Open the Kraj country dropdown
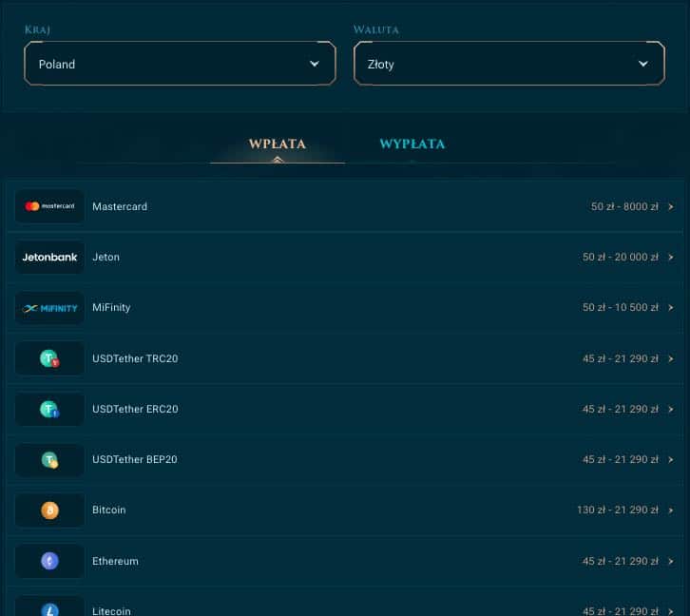This screenshot has height=616, width=690. pyautogui.click(x=180, y=64)
